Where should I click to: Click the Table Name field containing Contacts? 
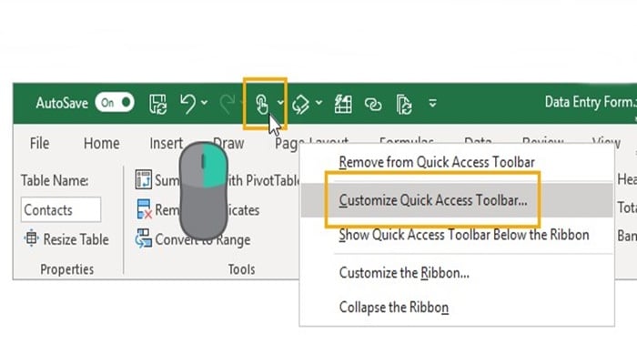(x=61, y=209)
